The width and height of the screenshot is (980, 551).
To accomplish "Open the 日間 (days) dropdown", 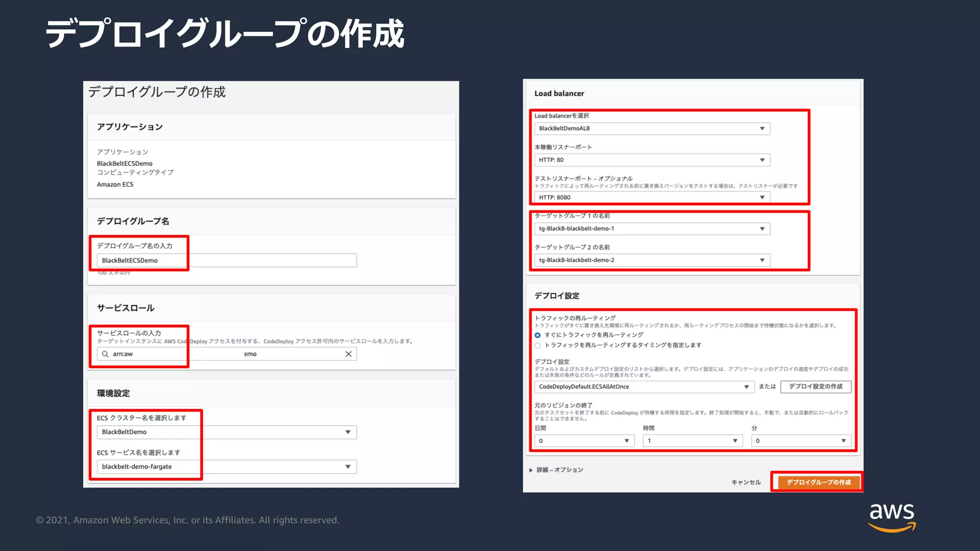I will click(x=584, y=441).
